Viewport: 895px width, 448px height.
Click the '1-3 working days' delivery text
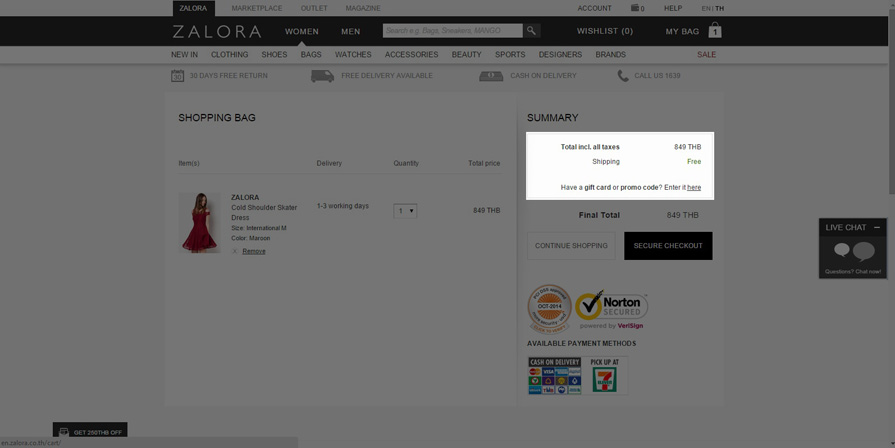click(x=343, y=206)
